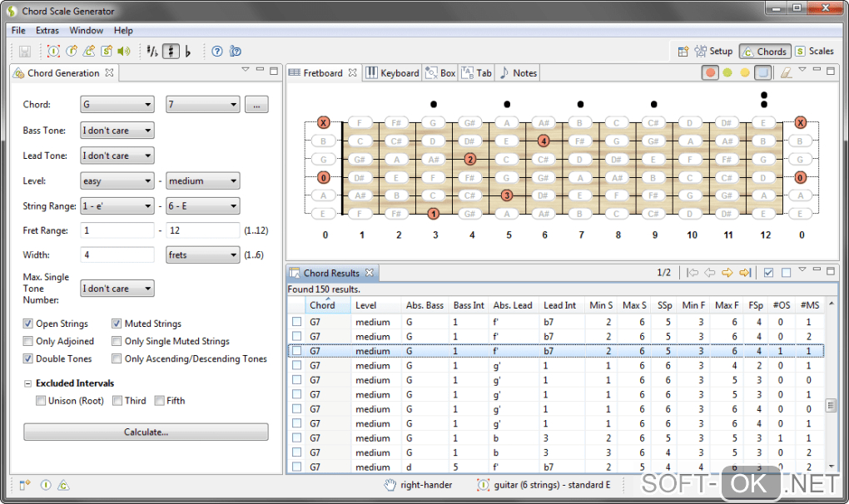849x504 pixels.
Task: Open String Range start dropdown (1 - e')
Action: point(117,206)
